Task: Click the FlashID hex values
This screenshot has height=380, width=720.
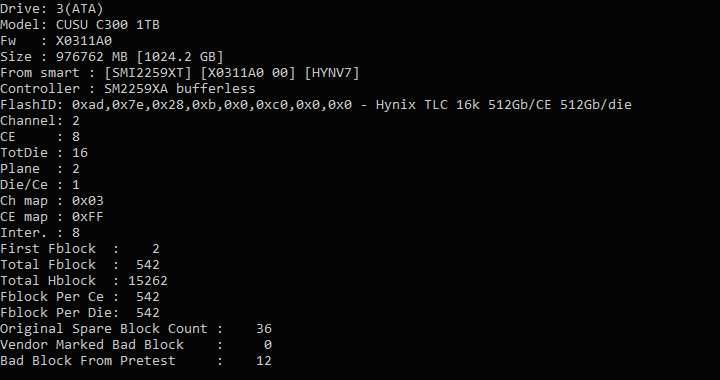Action: [212, 105]
